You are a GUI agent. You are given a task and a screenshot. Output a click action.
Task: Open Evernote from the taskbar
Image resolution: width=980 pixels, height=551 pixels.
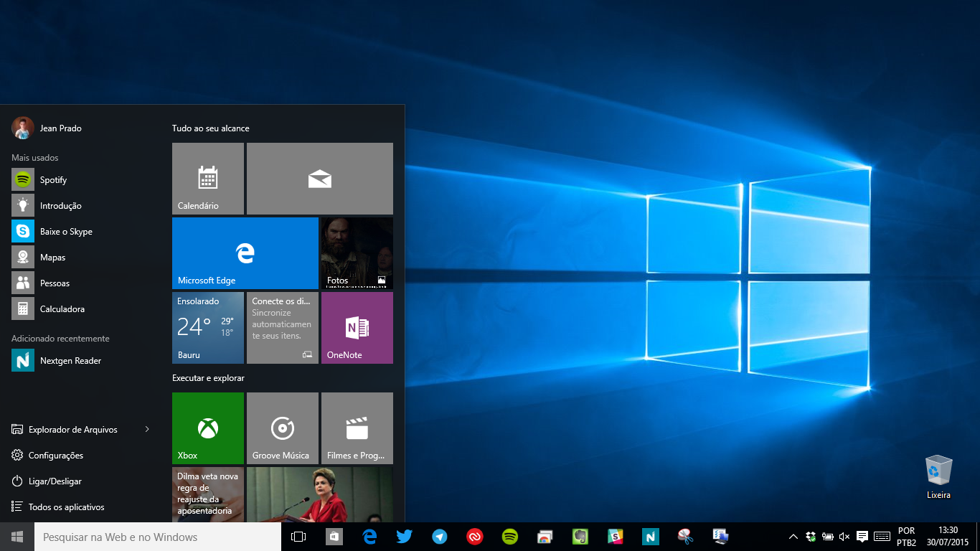coord(579,536)
